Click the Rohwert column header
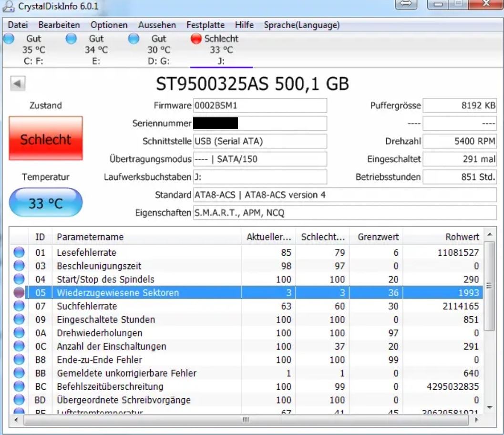Screen dimensions: 504x435 pos(442,237)
